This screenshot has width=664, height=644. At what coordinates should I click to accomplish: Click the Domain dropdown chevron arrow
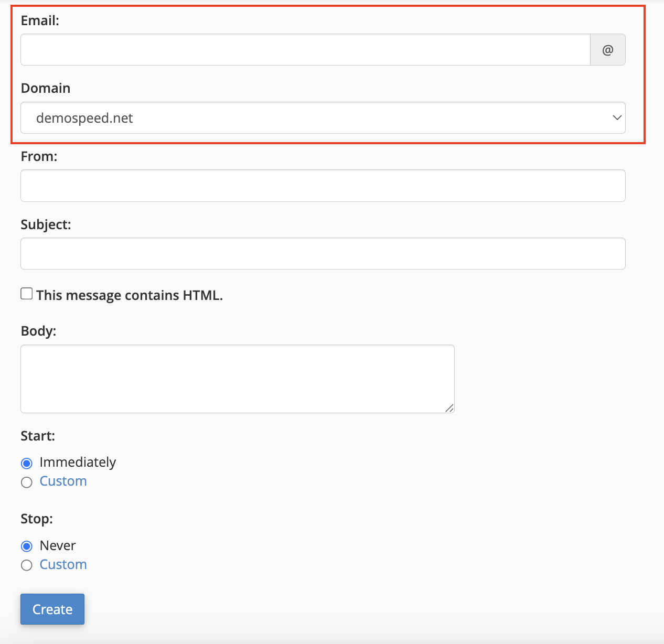point(617,117)
